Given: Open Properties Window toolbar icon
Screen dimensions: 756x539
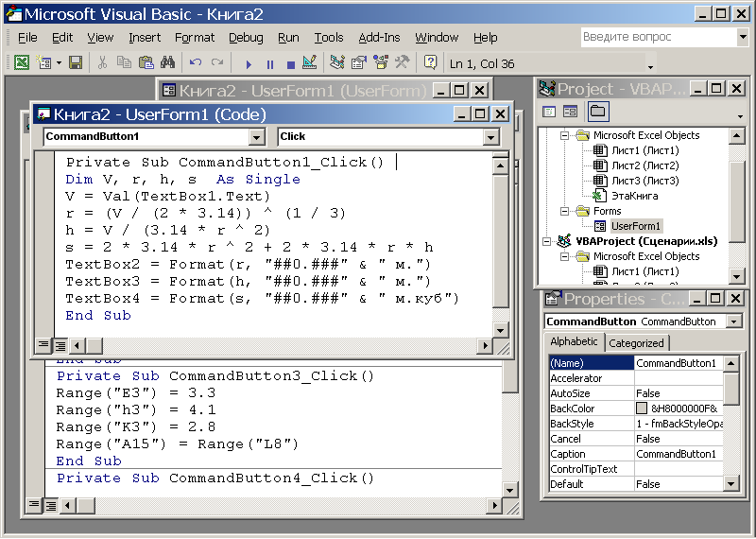Looking at the screenshot, I should coord(359,62).
